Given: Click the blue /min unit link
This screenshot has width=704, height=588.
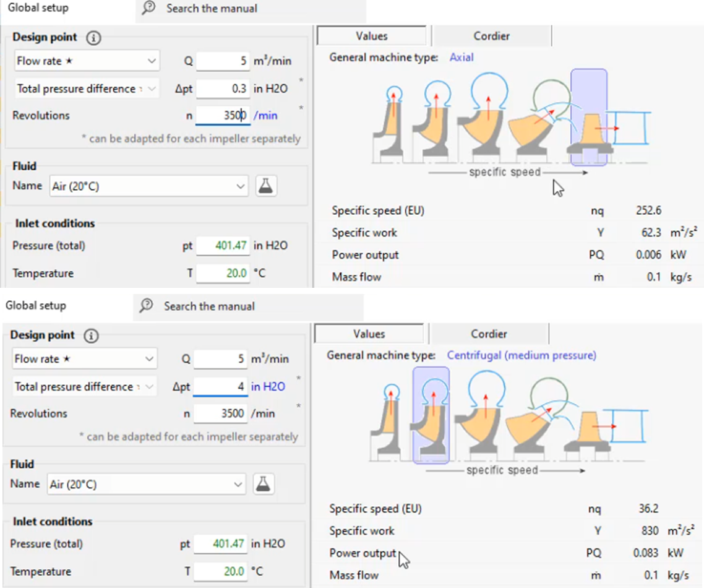Looking at the screenshot, I should [265, 115].
